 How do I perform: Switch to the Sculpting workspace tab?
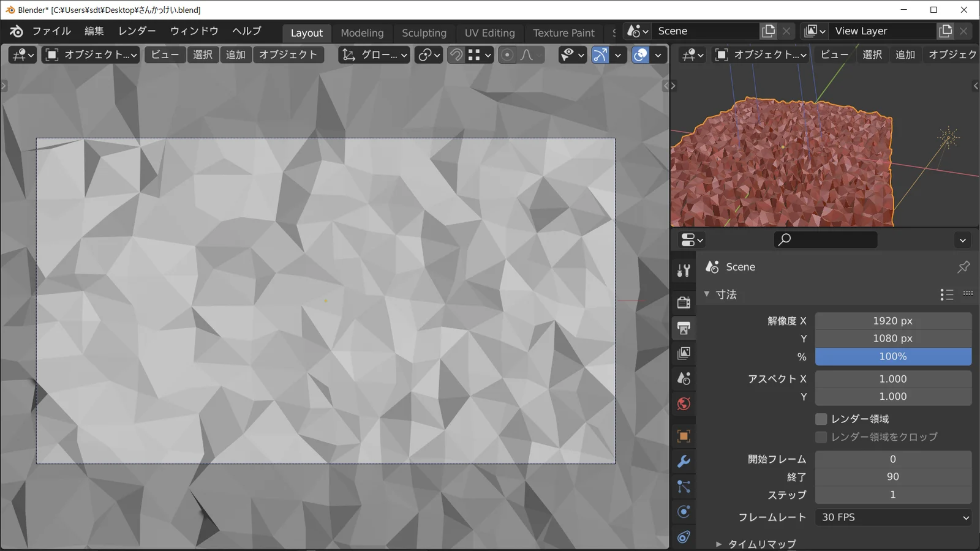point(424,33)
